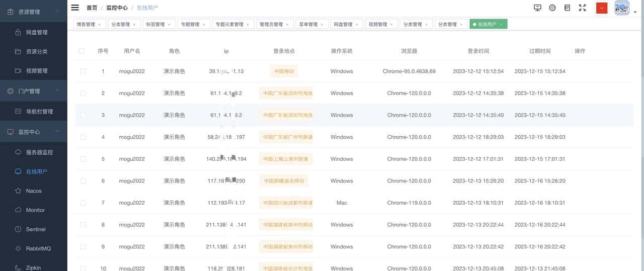This screenshot has height=271, width=644.
Task: Click the Chrome-119.0.0.0 browser cell
Action: tap(409, 203)
